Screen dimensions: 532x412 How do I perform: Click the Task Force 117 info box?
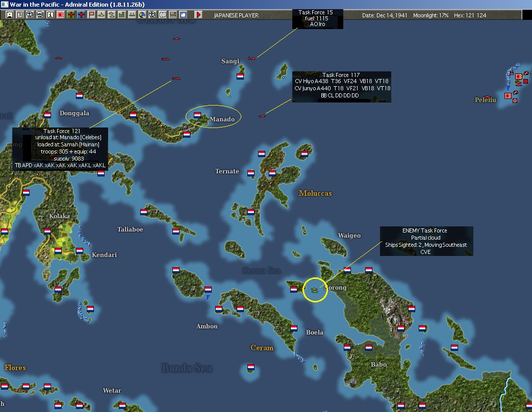342,87
